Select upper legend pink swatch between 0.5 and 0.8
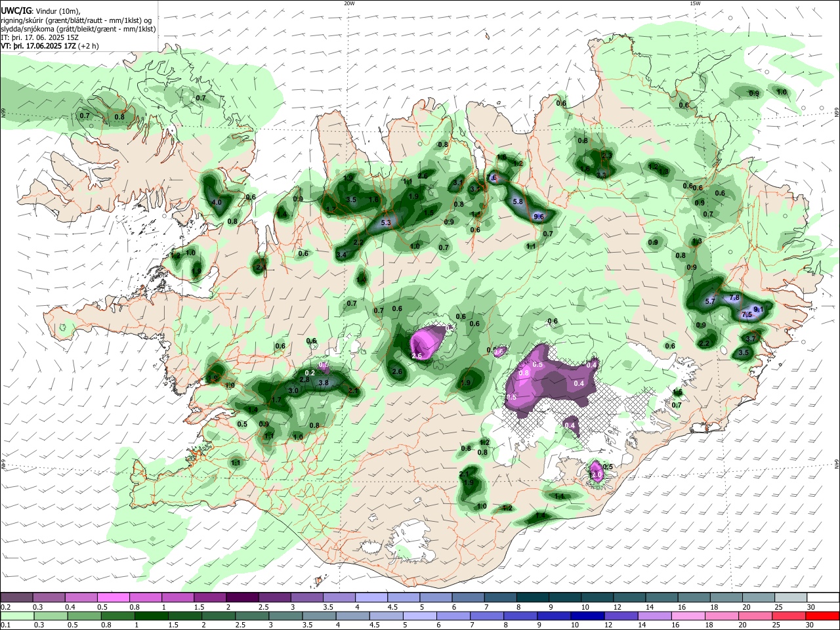 [113, 598]
